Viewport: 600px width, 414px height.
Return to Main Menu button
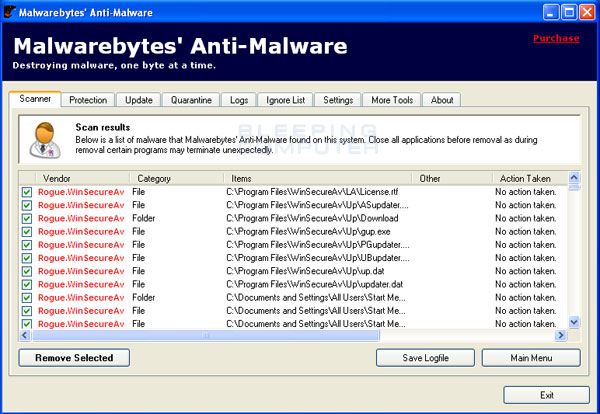pos(531,358)
